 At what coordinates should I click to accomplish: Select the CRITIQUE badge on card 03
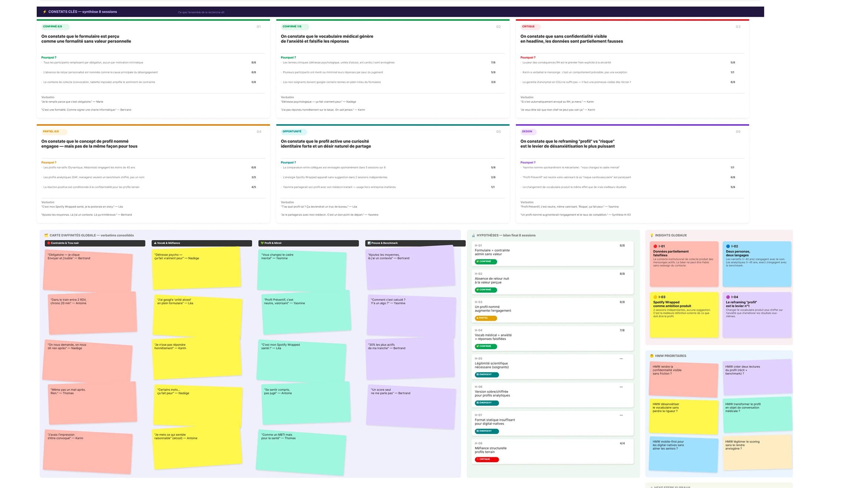point(531,27)
